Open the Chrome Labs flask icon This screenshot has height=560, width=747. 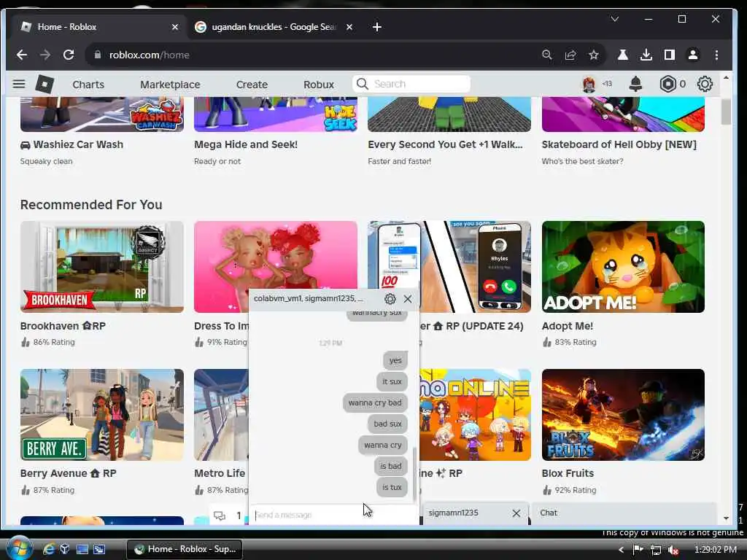(623, 55)
